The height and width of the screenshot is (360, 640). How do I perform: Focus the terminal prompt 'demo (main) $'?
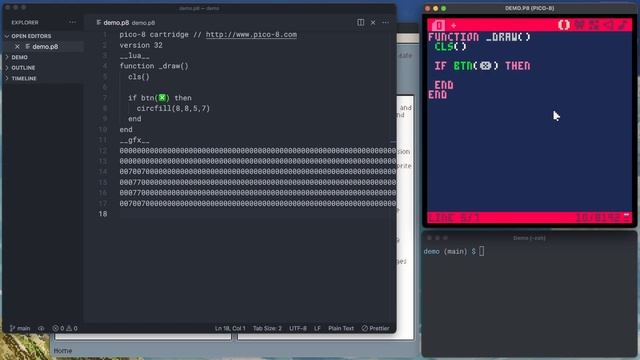pyautogui.click(x=450, y=251)
